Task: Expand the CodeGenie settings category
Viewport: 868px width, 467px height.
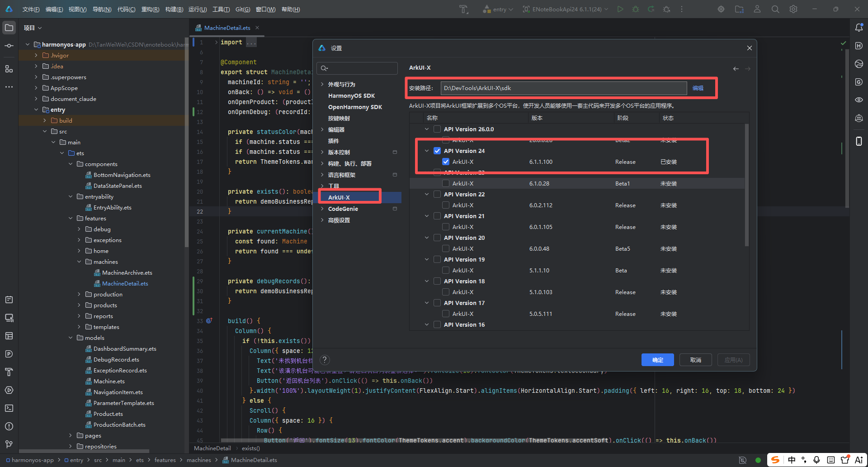Action: coord(322,209)
